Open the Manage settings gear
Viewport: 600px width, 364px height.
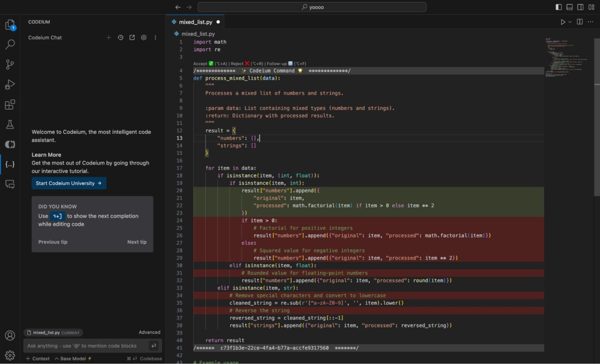pos(10,355)
